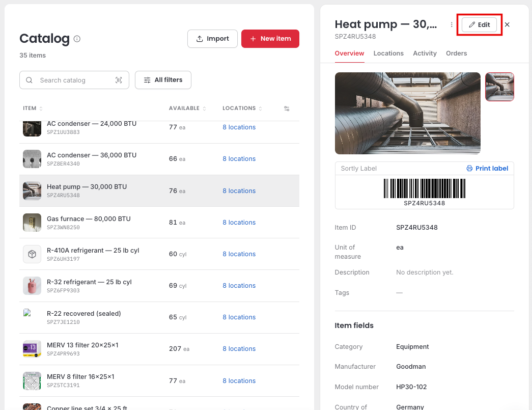Click the MERV 13 filter thumbnail
This screenshot has width=532, height=410.
[x=32, y=348]
